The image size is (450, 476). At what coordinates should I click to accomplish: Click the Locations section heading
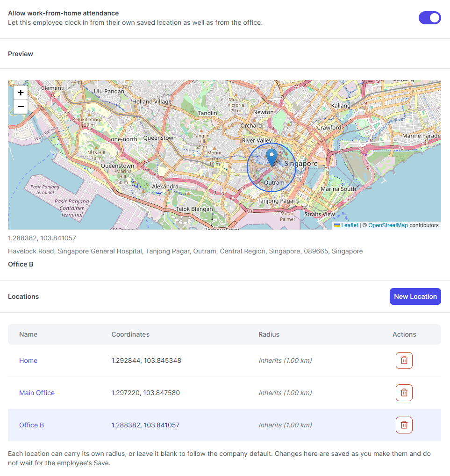(23, 296)
